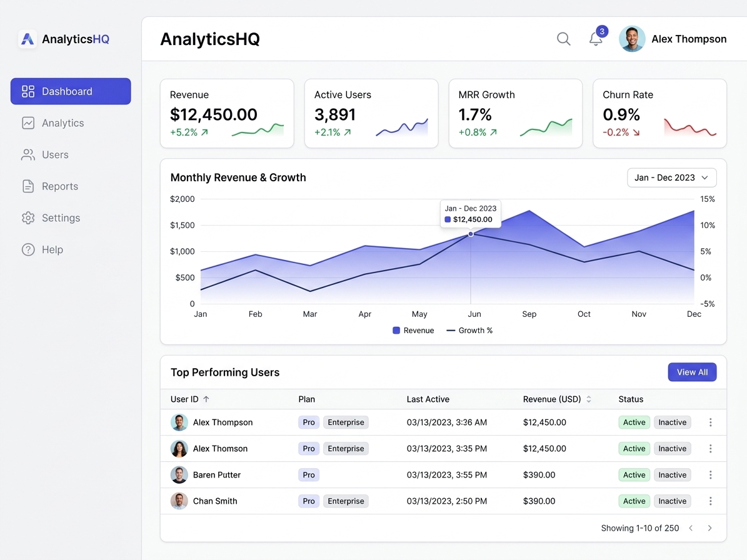747x560 pixels.
Task: Click Alex Thompson's profile avatar
Action: click(x=632, y=39)
